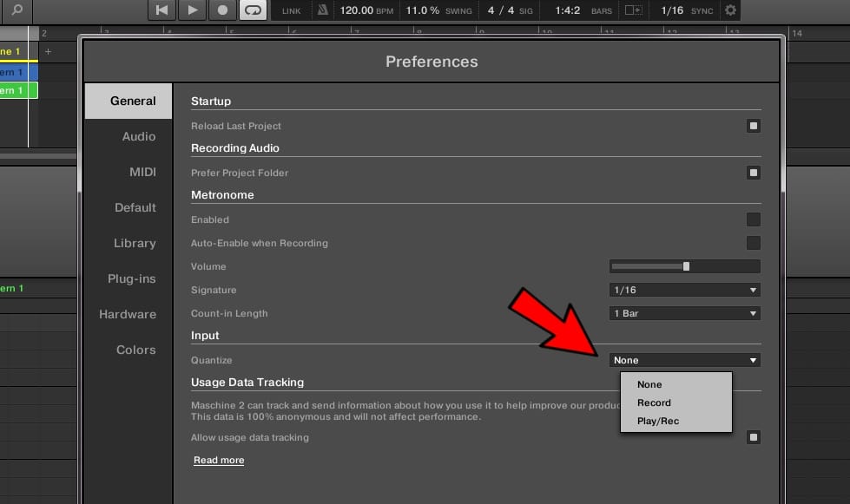Start playback with the Play button
Image resolution: width=850 pixels, height=504 pixels.
click(x=191, y=10)
